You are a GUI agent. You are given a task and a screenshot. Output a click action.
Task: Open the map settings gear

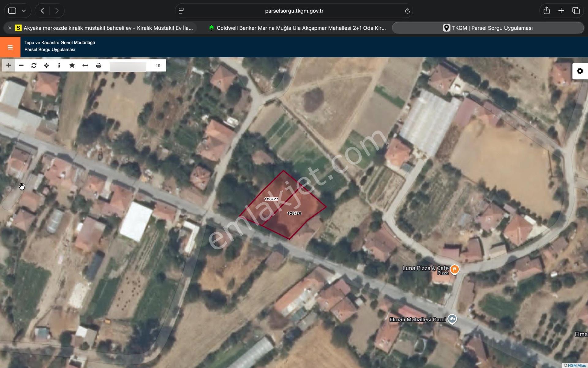tap(580, 71)
